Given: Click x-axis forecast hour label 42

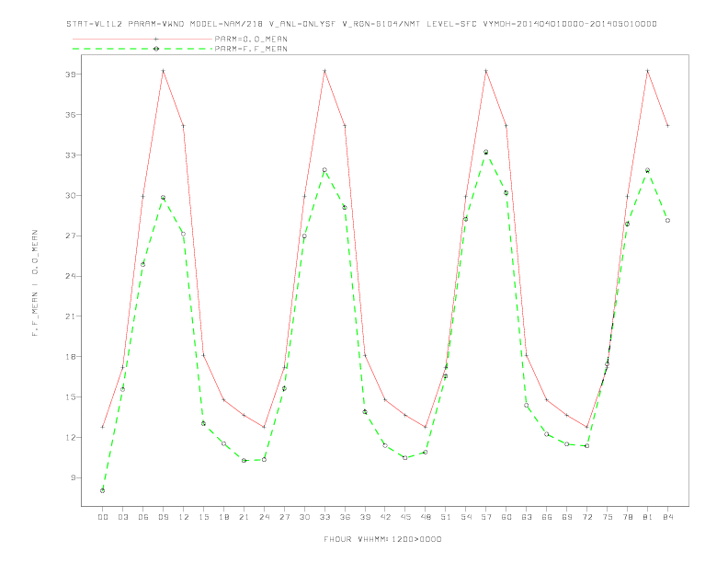Looking at the screenshot, I should click(x=385, y=517).
